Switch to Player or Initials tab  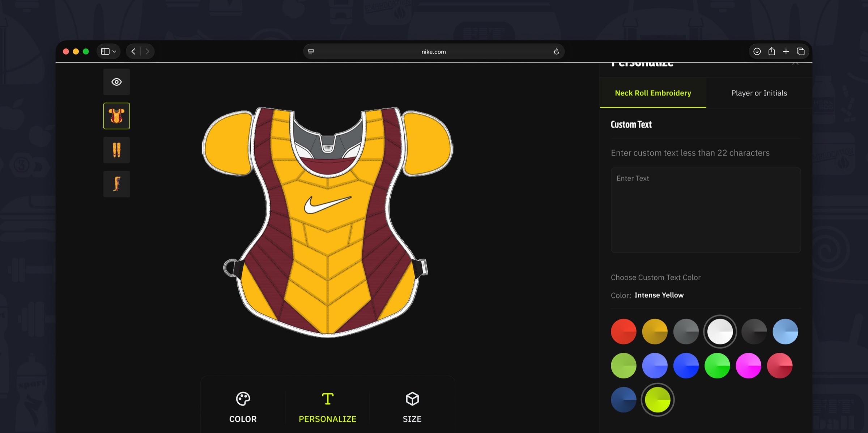(759, 93)
